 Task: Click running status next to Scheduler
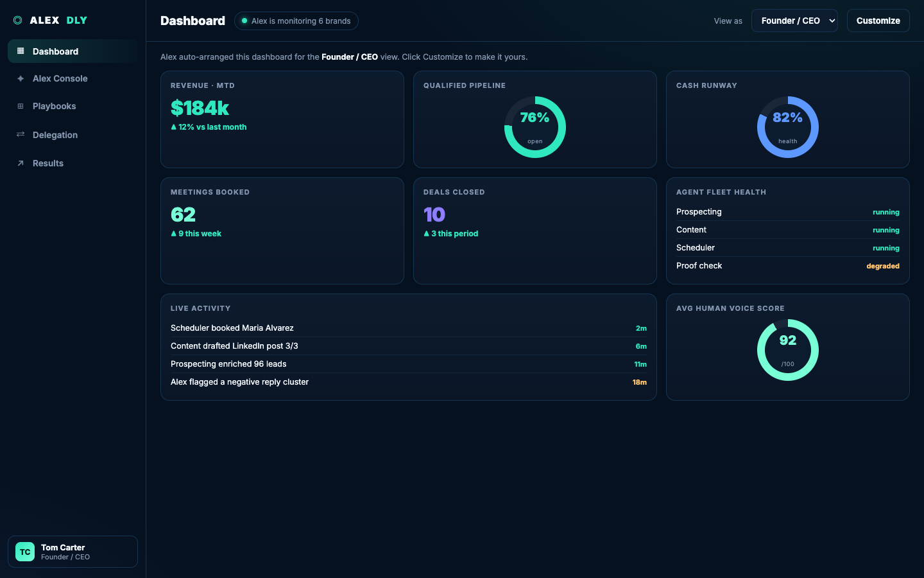pos(886,248)
